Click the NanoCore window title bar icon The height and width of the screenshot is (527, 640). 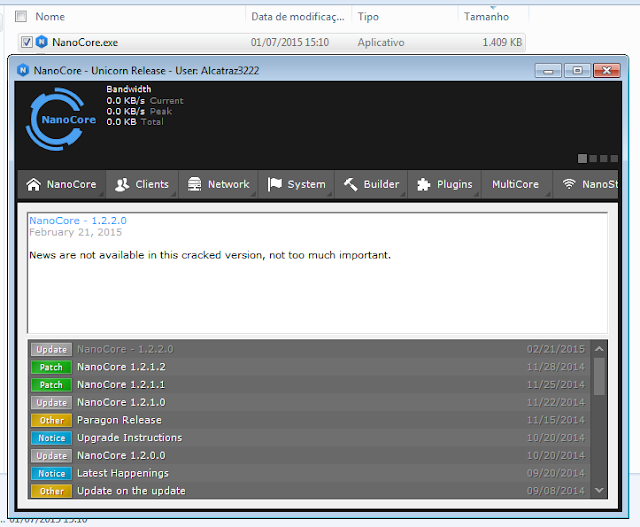[23, 70]
